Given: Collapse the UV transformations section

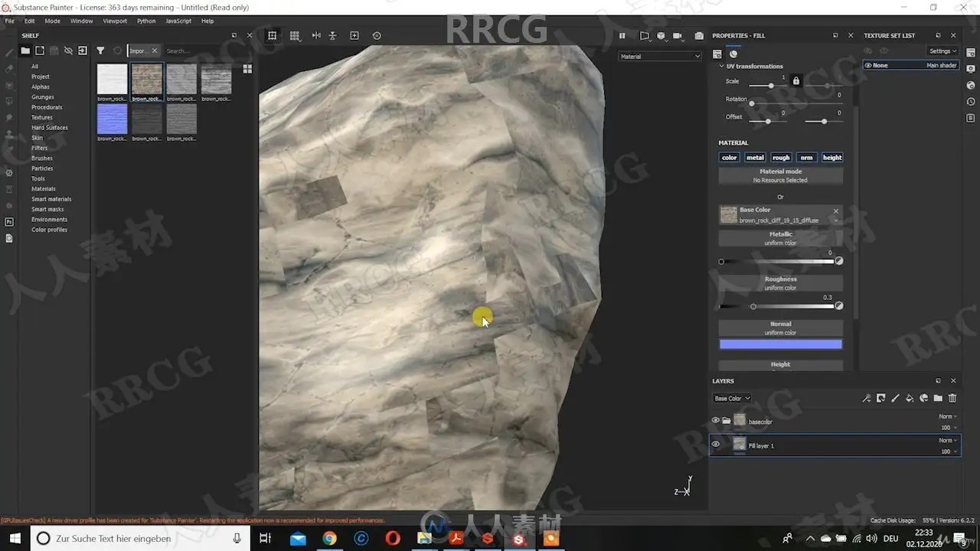Looking at the screenshot, I should point(721,67).
